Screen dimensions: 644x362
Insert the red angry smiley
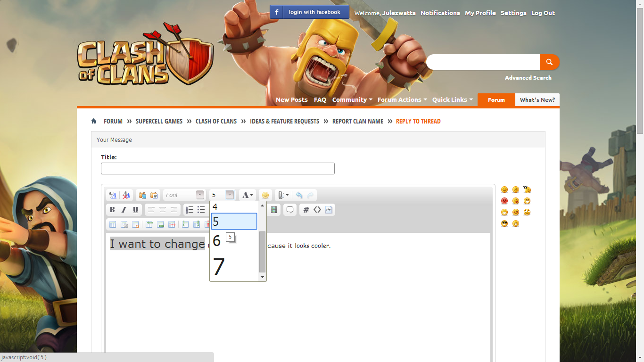pos(504,201)
